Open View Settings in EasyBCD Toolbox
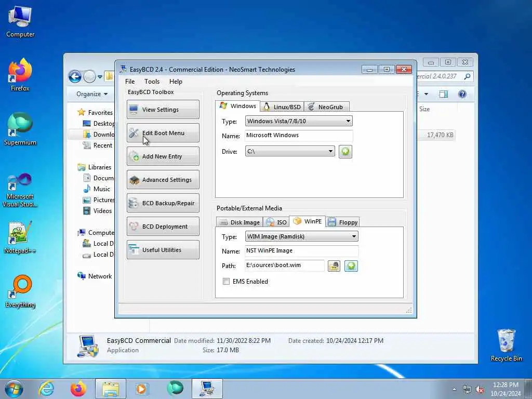532x399 pixels. point(163,109)
